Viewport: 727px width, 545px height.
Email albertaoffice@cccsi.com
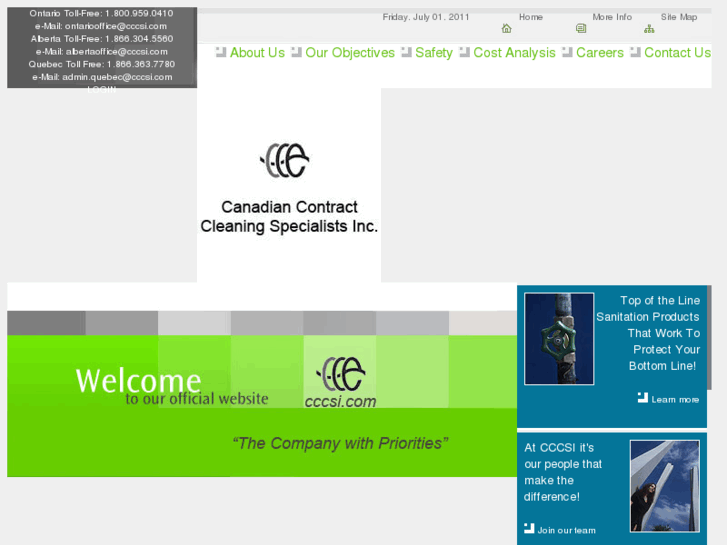click(116, 51)
